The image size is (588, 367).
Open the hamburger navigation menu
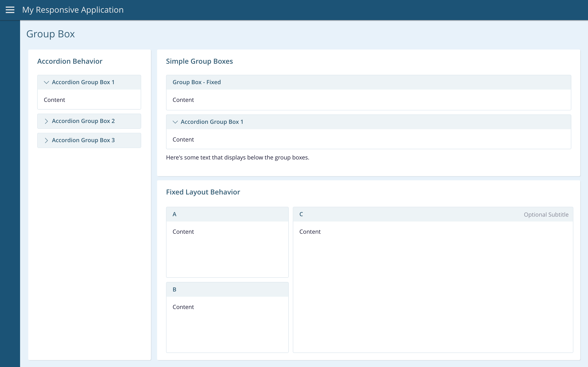(x=10, y=10)
